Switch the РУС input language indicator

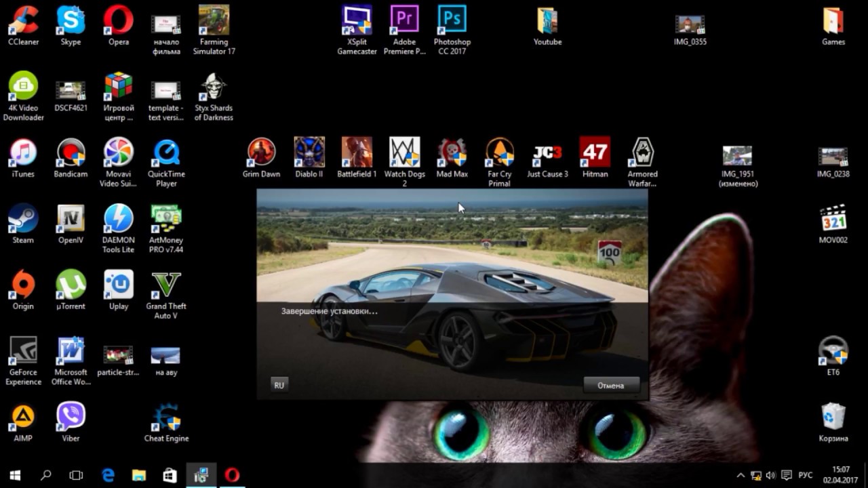[x=805, y=475]
